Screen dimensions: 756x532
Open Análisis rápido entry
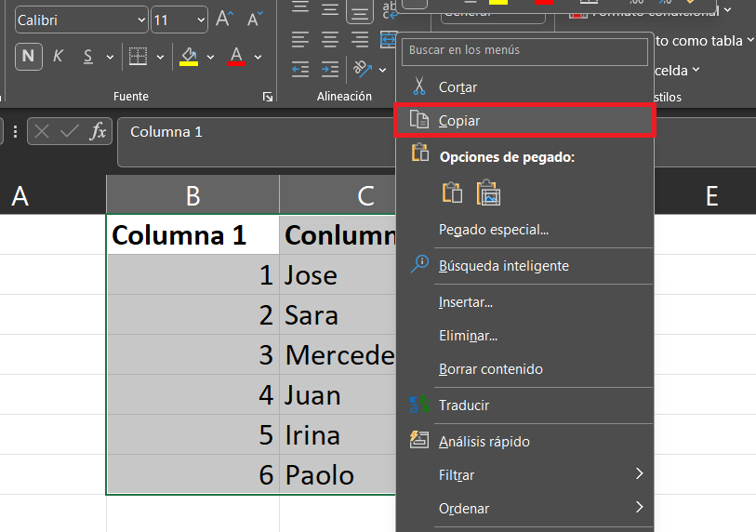click(x=524, y=442)
